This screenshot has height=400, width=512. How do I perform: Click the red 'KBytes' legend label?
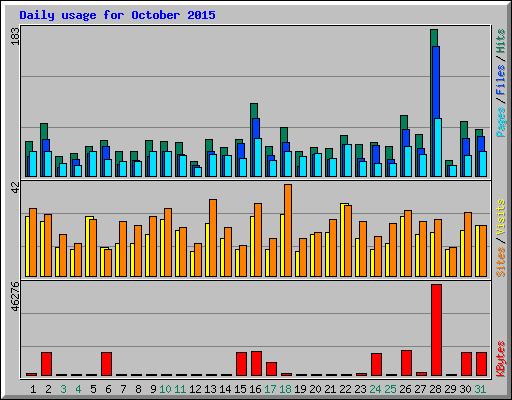(501, 359)
